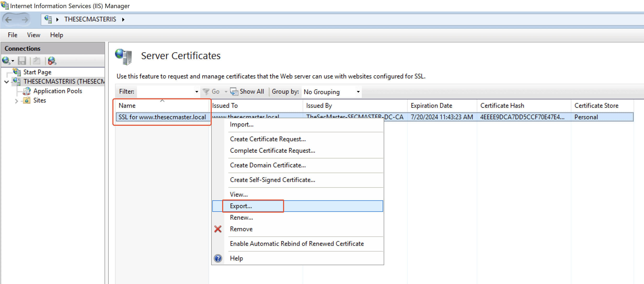Click the Go filter button

coord(211,92)
